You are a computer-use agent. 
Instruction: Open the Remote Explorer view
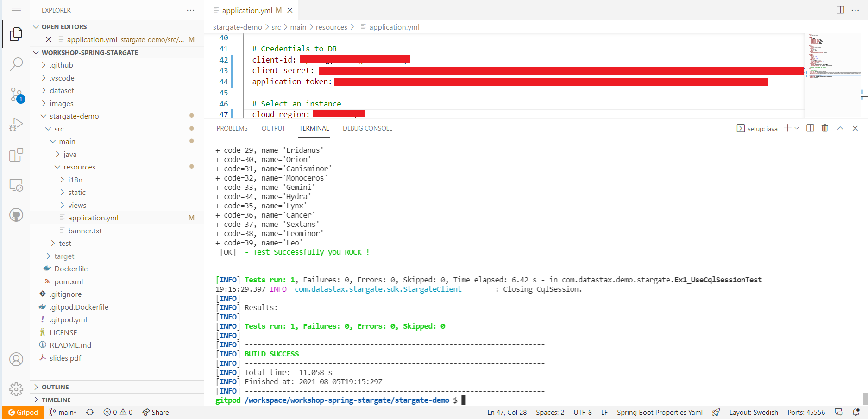coord(17,185)
